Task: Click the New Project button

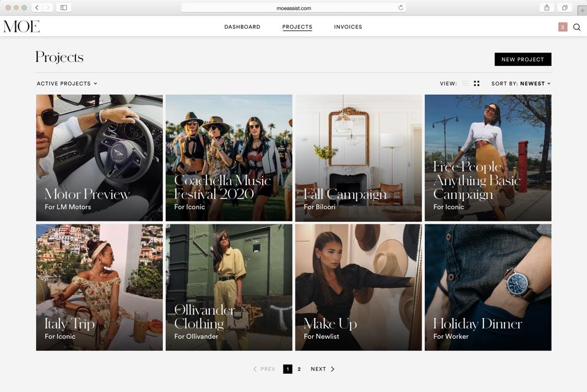Action: [x=523, y=59]
